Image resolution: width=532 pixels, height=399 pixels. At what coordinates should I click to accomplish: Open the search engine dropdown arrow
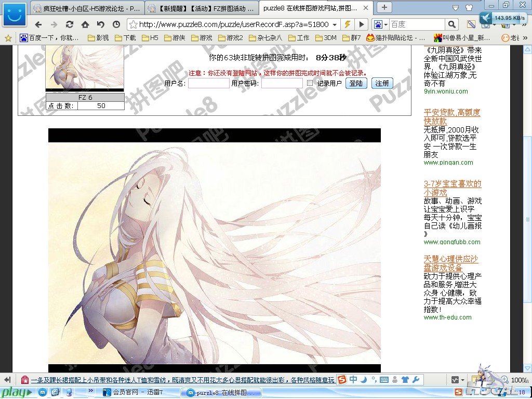(x=386, y=25)
